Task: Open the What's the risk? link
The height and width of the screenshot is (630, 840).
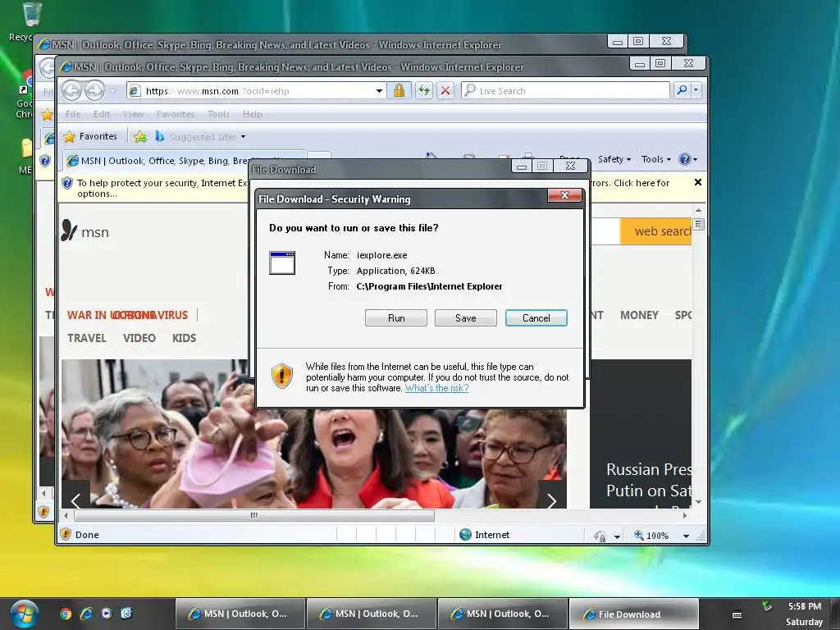Action: tap(436, 388)
